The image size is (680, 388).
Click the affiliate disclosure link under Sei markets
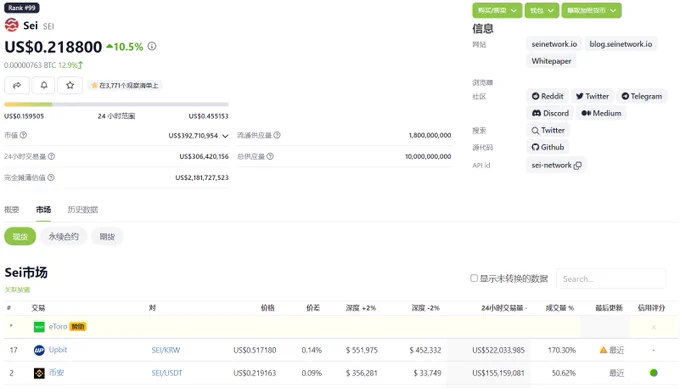(17, 290)
